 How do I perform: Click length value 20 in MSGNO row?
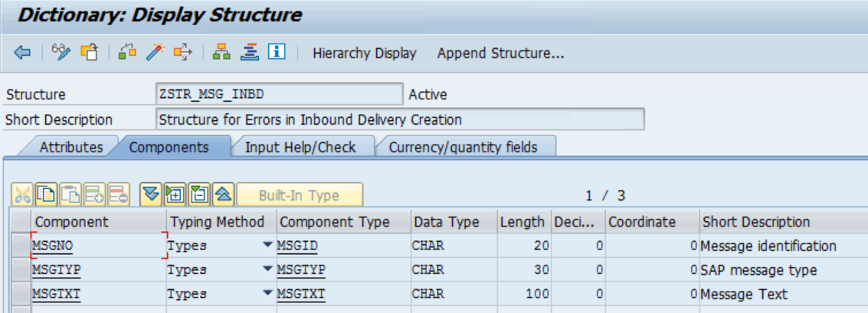point(524,246)
